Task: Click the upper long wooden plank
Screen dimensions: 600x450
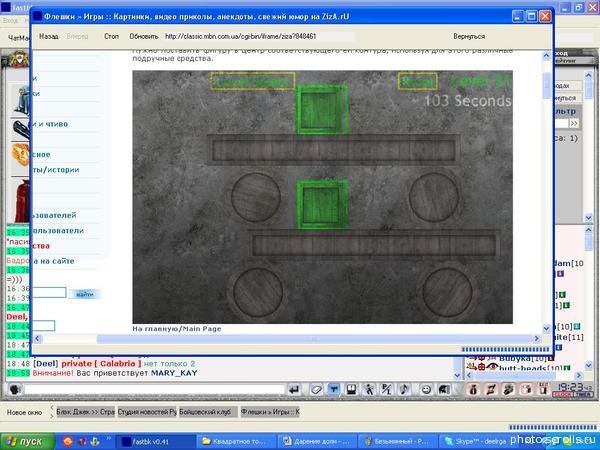Action: 334,150
